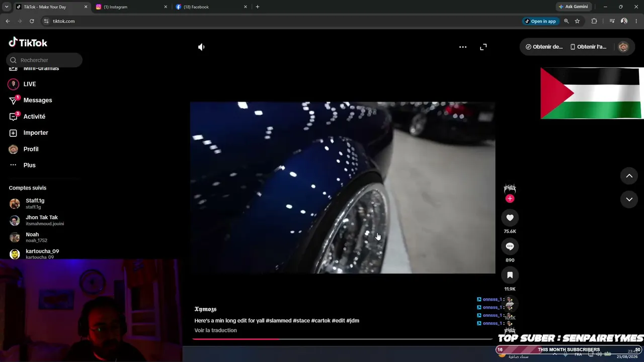This screenshot has width=644, height=362.
Task: Open the Chrome three-dot menu
Action: (x=636, y=21)
